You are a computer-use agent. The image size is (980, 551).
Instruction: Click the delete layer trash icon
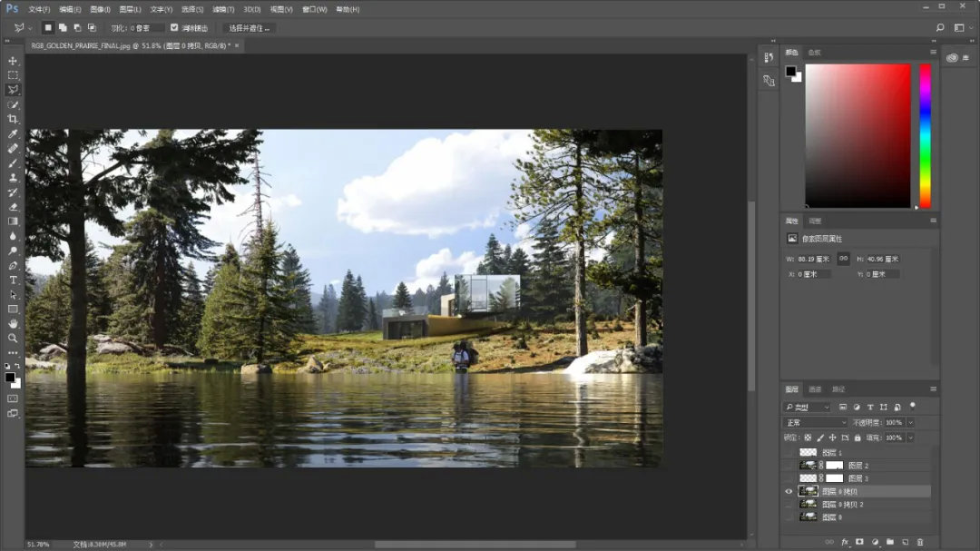click(920, 542)
